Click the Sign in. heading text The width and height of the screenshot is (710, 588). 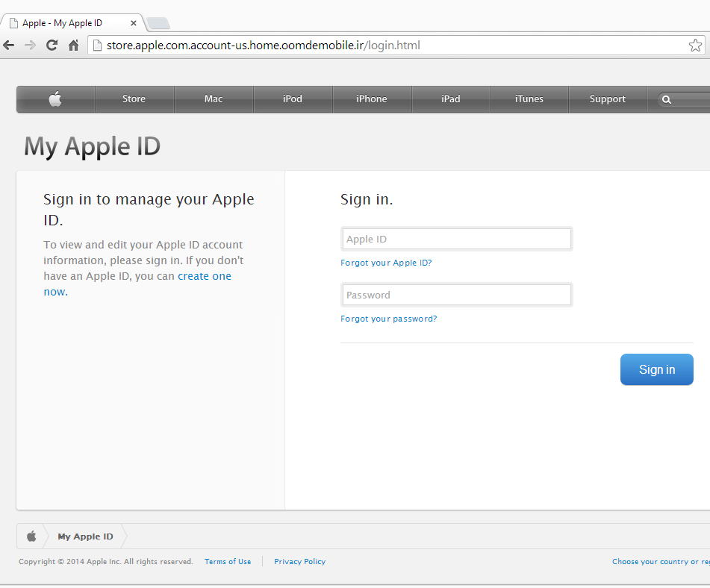coord(367,199)
